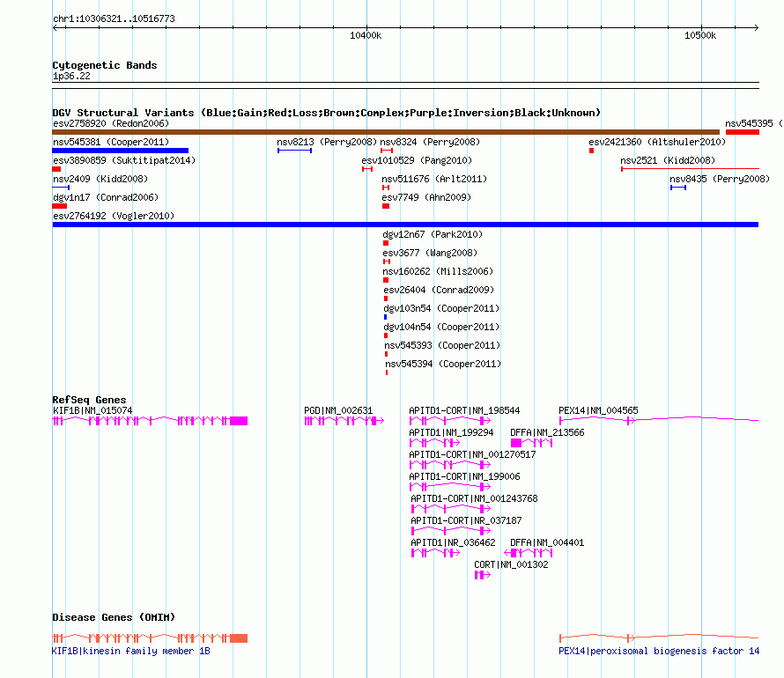Select the brown esv2758920 complex variant bar

(386, 132)
